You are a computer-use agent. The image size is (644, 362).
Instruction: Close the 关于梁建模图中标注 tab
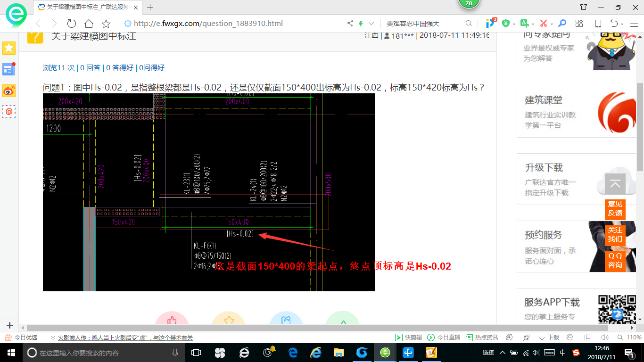click(136, 7)
